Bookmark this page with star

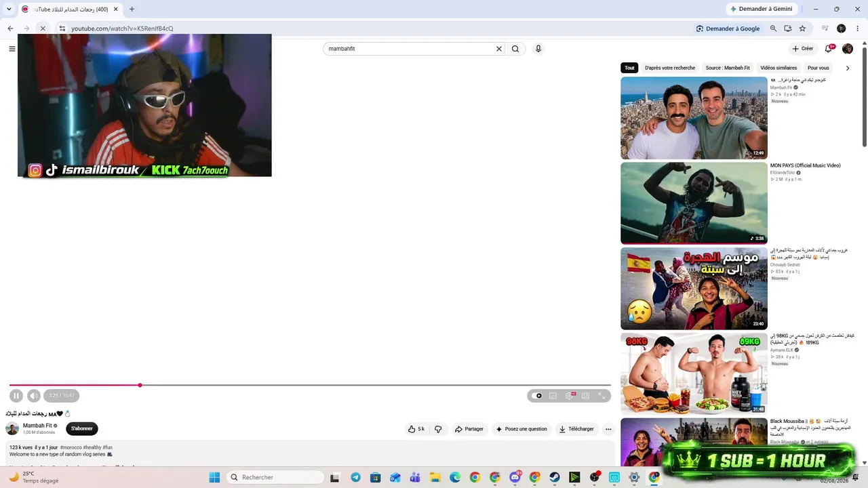coord(802,28)
